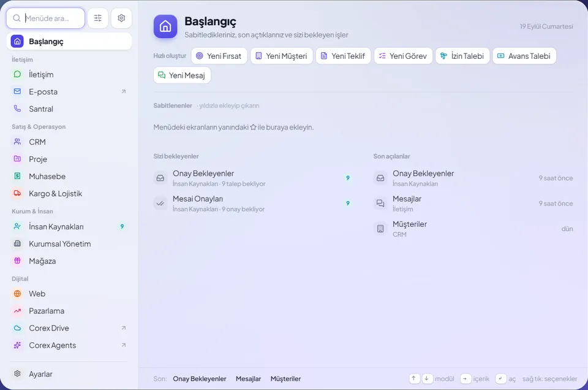Click the E-posta envelope icon
588x390 pixels.
pos(17,91)
